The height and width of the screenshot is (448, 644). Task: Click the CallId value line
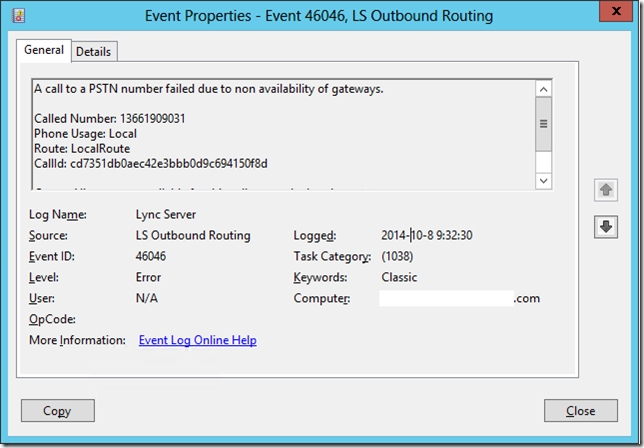(151, 163)
